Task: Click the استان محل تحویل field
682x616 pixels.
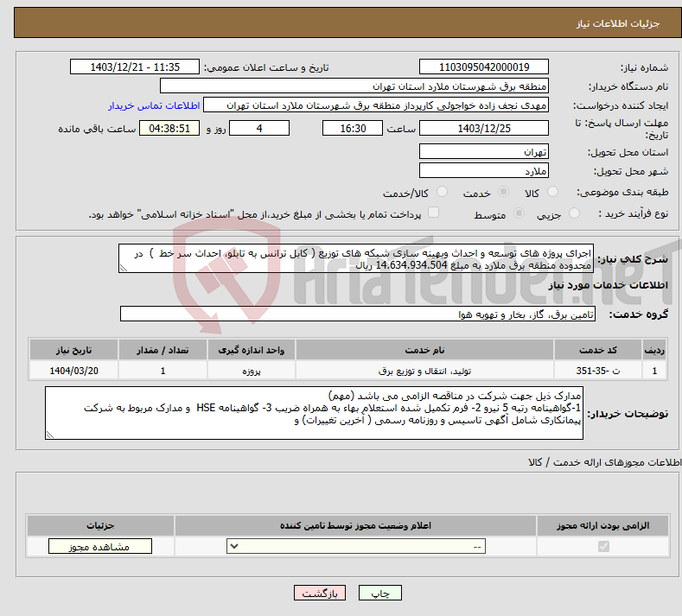Action: pos(484,152)
